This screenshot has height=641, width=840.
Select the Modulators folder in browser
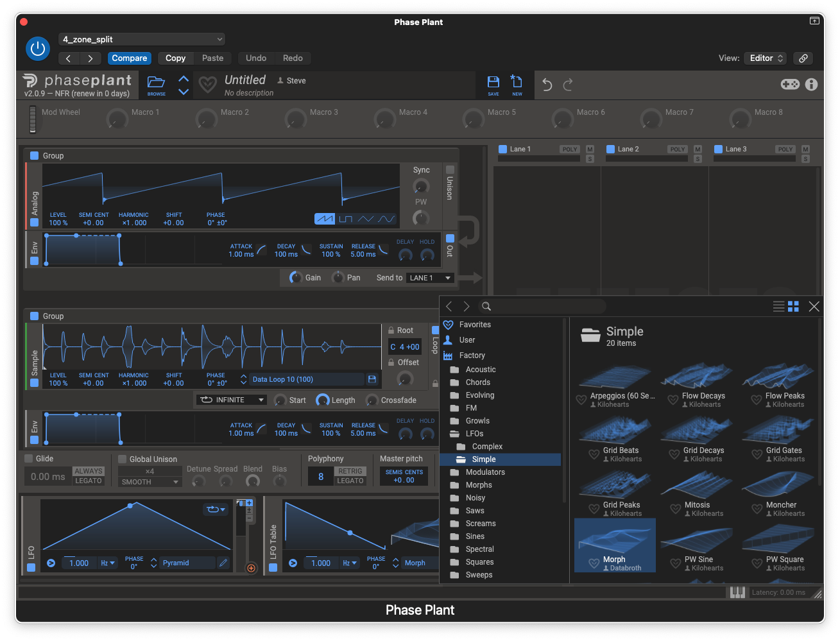coord(485,472)
